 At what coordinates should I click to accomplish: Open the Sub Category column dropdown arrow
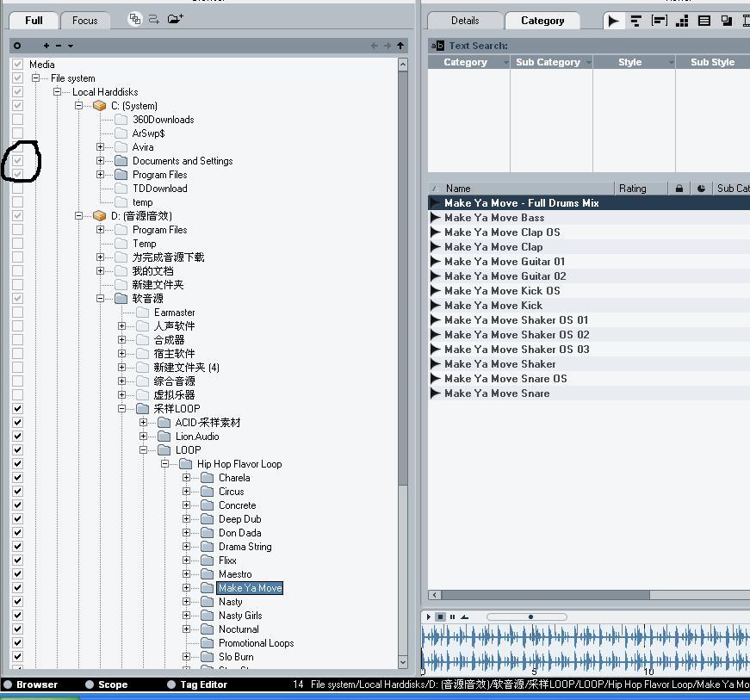coord(588,62)
